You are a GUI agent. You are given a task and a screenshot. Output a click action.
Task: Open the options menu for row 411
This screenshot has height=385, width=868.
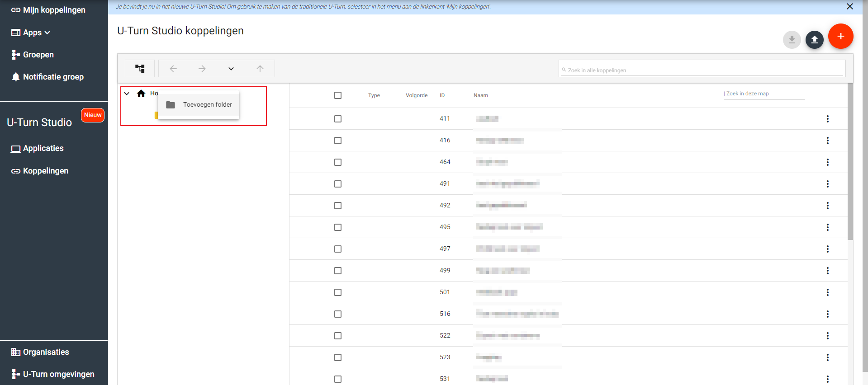click(x=827, y=119)
